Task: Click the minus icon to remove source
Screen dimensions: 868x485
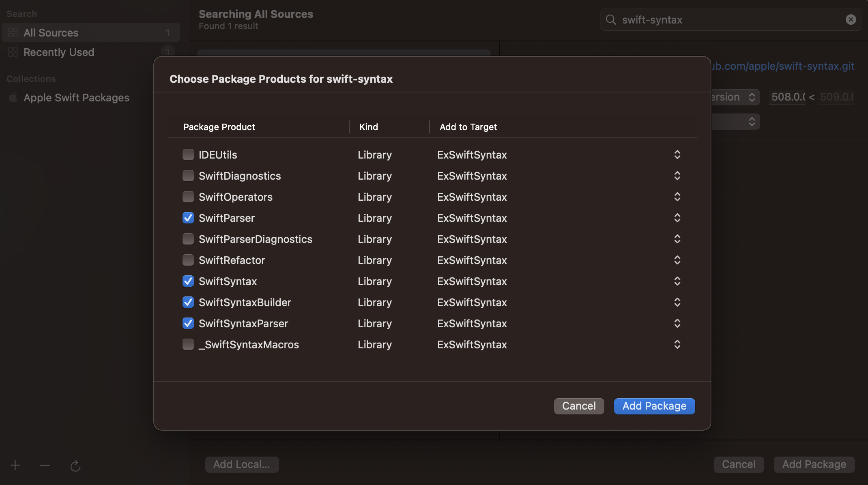Action: tap(45, 465)
